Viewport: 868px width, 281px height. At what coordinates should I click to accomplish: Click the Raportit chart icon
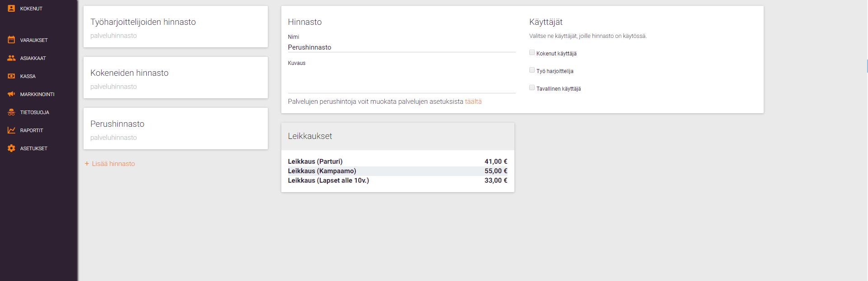click(11, 130)
